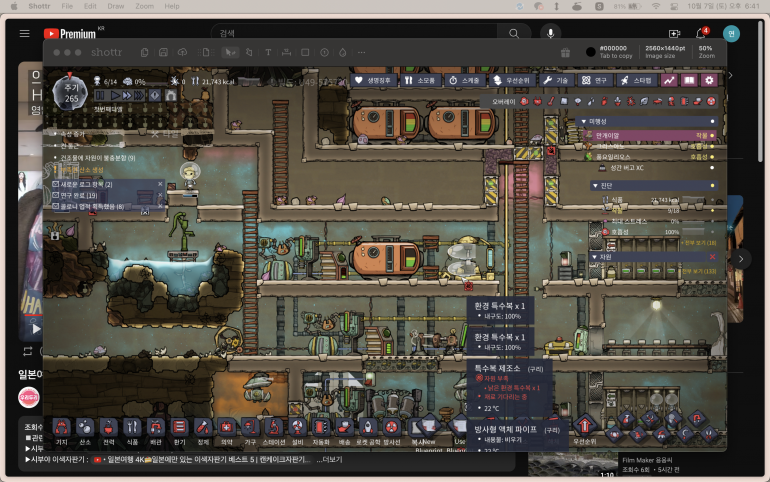Click the Shottr copy-to-clipboard icon
Screen dimensions: 770x482
[144, 53]
